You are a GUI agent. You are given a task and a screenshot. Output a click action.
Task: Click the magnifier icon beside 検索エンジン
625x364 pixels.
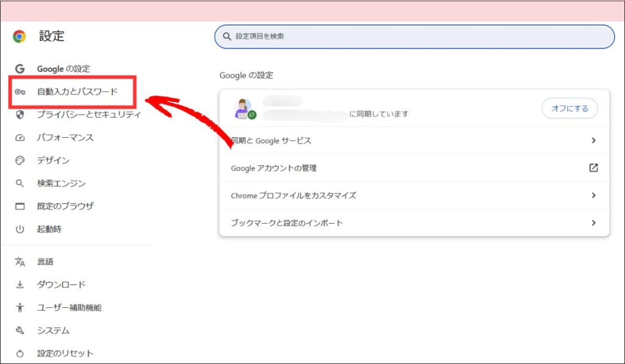[20, 184]
